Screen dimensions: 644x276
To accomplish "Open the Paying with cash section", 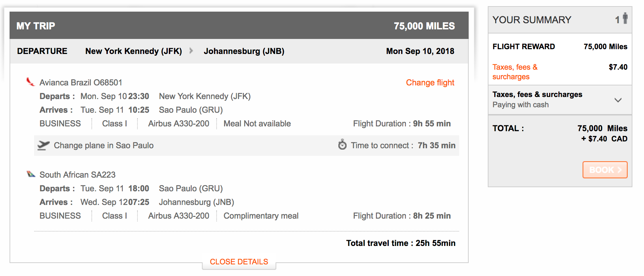I will point(521,105).
